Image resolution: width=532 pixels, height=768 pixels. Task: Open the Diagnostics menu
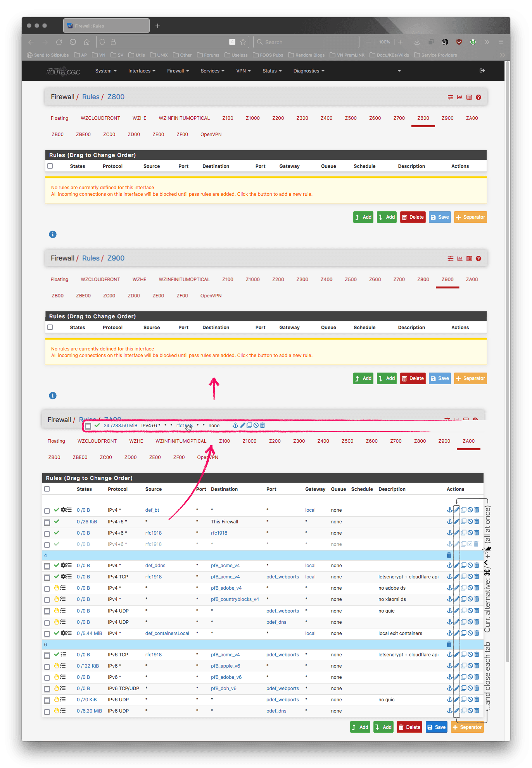click(309, 71)
